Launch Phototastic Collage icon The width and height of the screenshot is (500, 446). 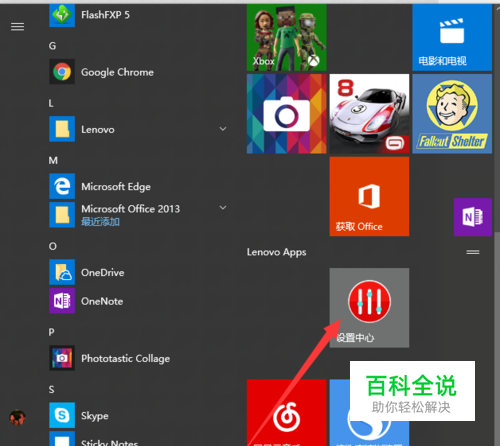[x=62, y=358]
